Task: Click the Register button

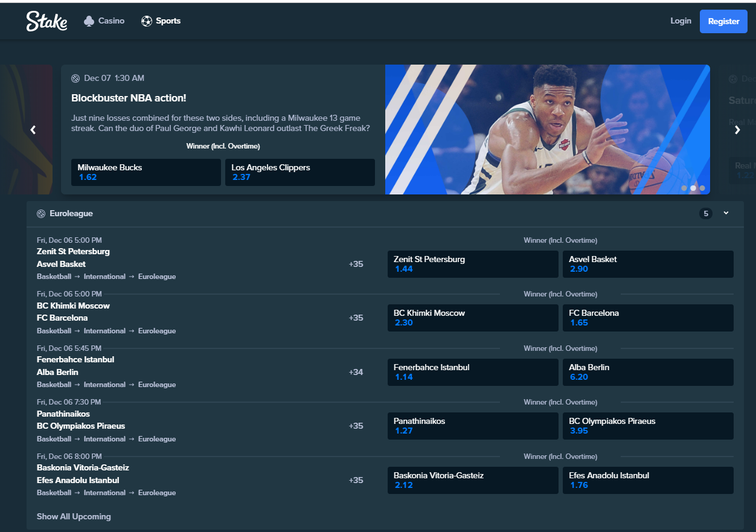Action: tap(723, 21)
